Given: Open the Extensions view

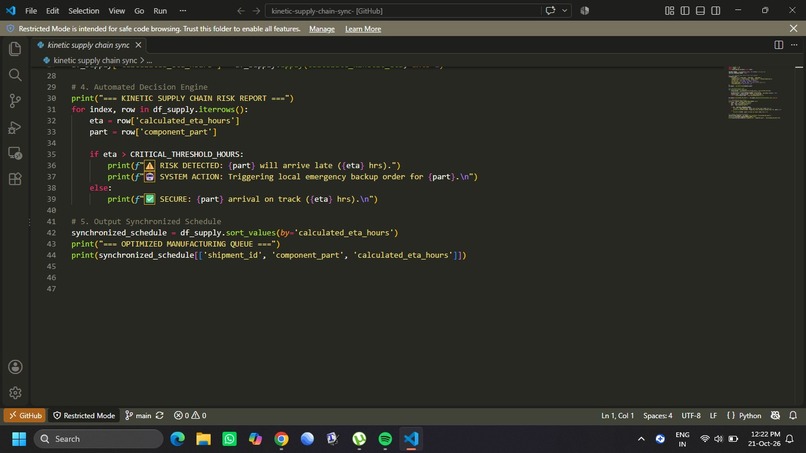Looking at the screenshot, I should pos(15,179).
